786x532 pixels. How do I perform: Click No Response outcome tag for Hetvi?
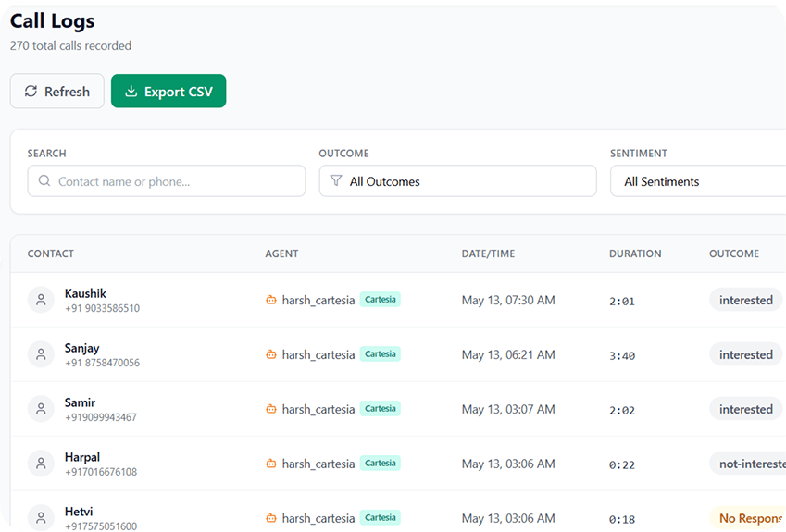[x=748, y=518]
